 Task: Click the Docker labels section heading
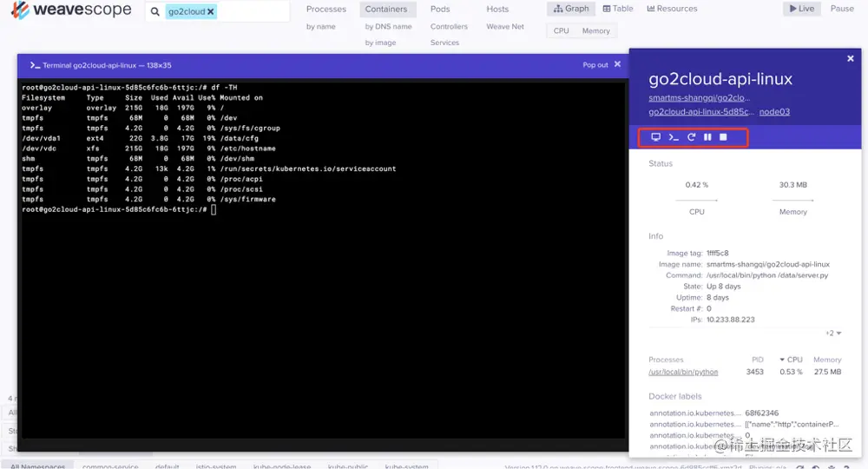pos(674,396)
